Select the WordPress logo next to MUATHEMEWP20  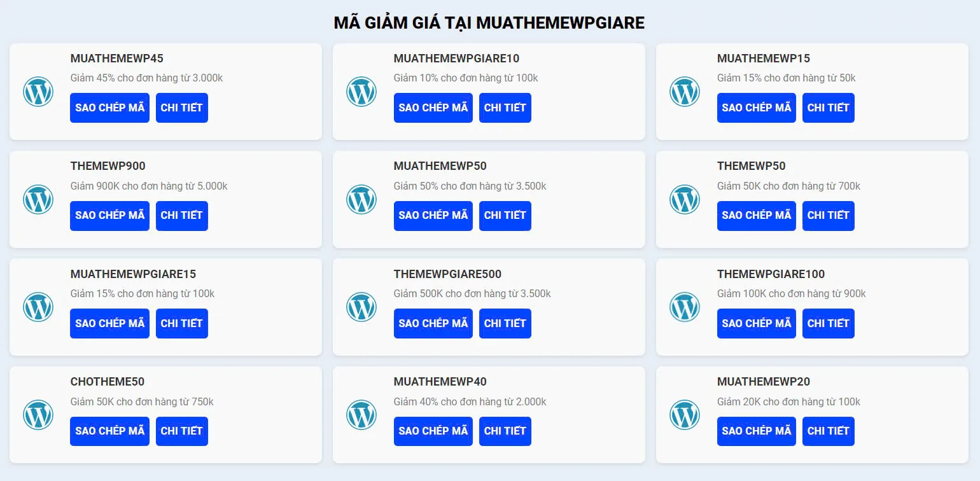pyautogui.click(x=684, y=414)
